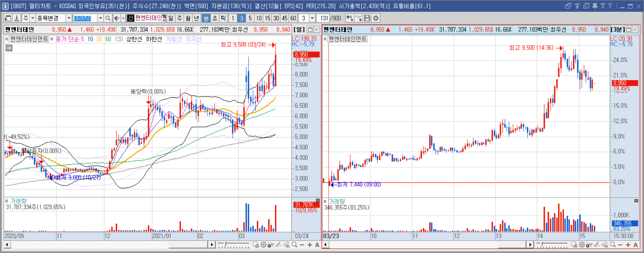Click the duplicate window icon in title bar
The width and height of the screenshot is (644, 253).
(586, 6)
